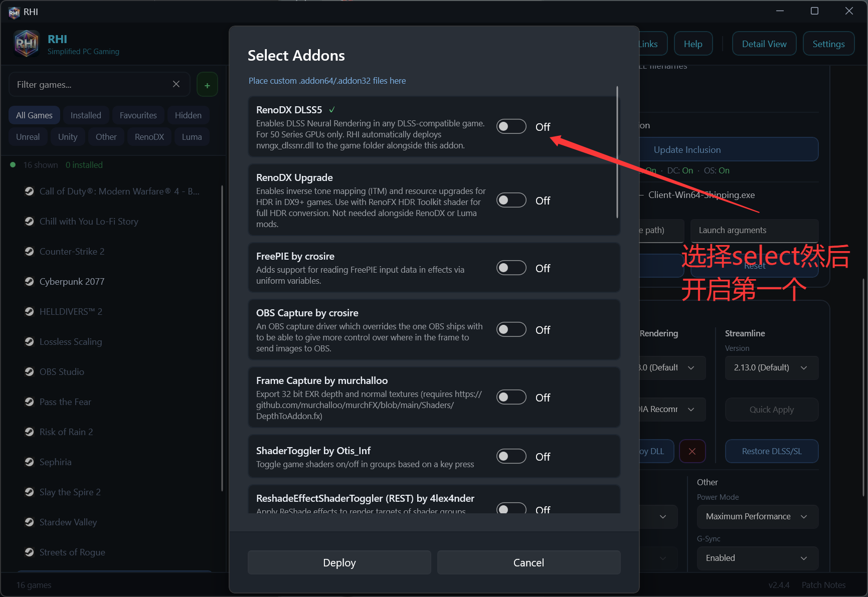This screenshot has height=597, width=868.
Task: Focus the Launch arguments field
Action: (754, 230)
